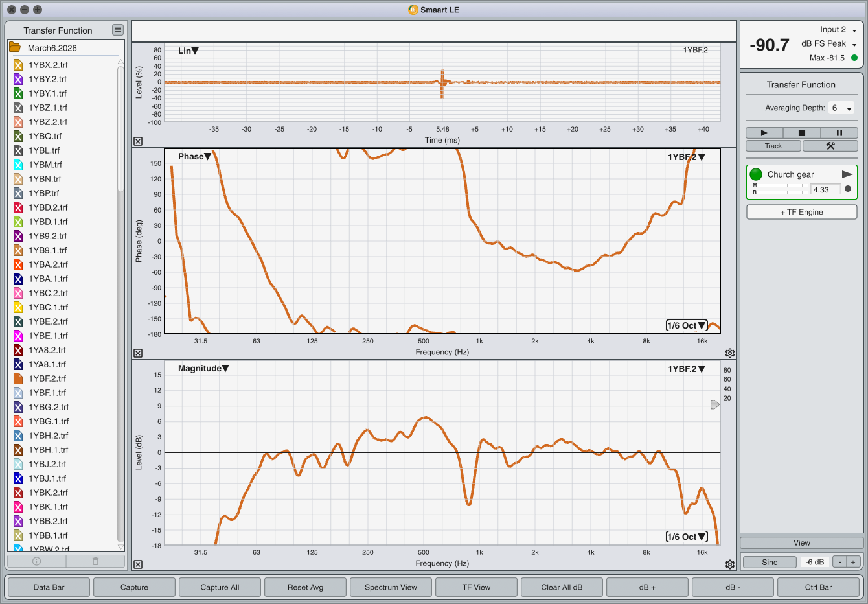Click the dB + button
868x604 pixels.
(647, 587)
